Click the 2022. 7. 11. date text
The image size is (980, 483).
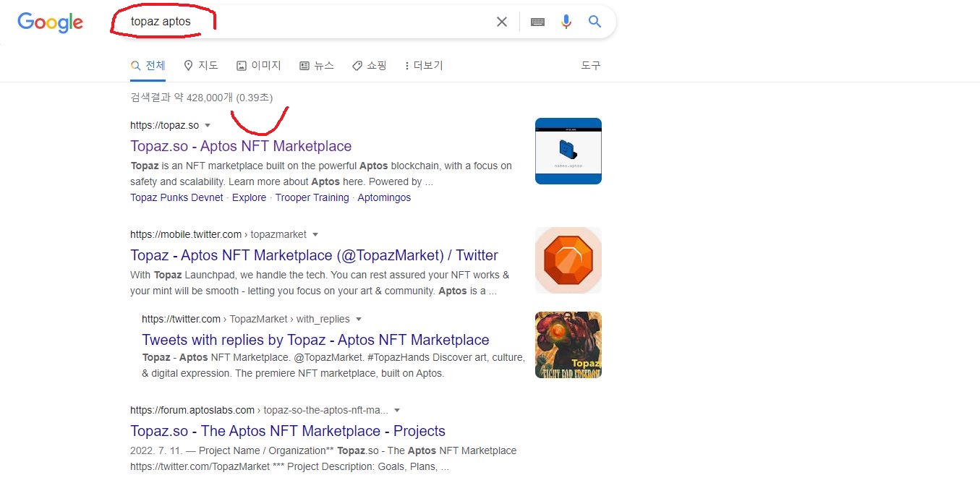click(x=157, y=450)
